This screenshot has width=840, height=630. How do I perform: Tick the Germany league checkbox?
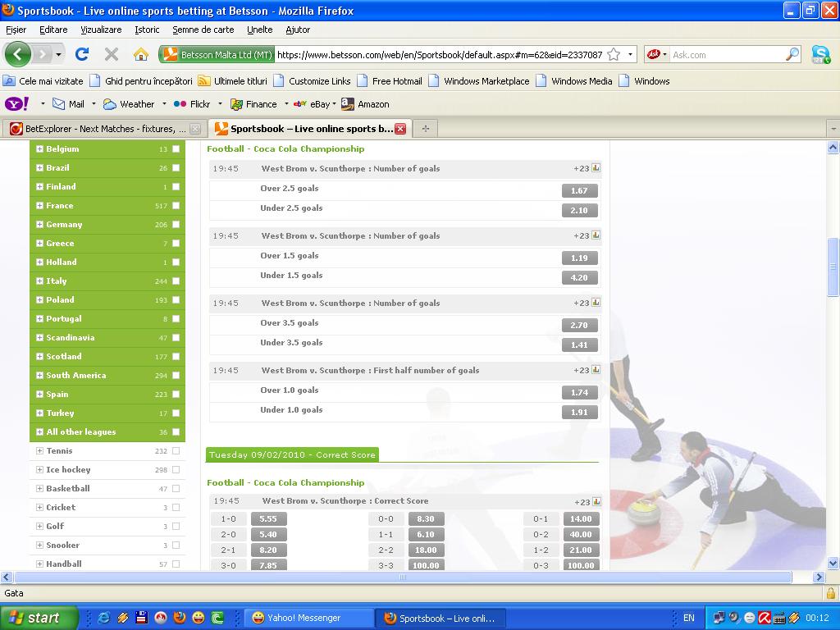(x=176, y=225)
